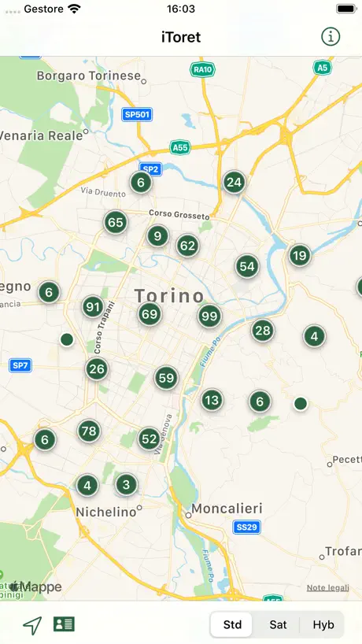Open the Note legali link
The width and height of the screenshot is (362, 644).
tap(328, 588)
